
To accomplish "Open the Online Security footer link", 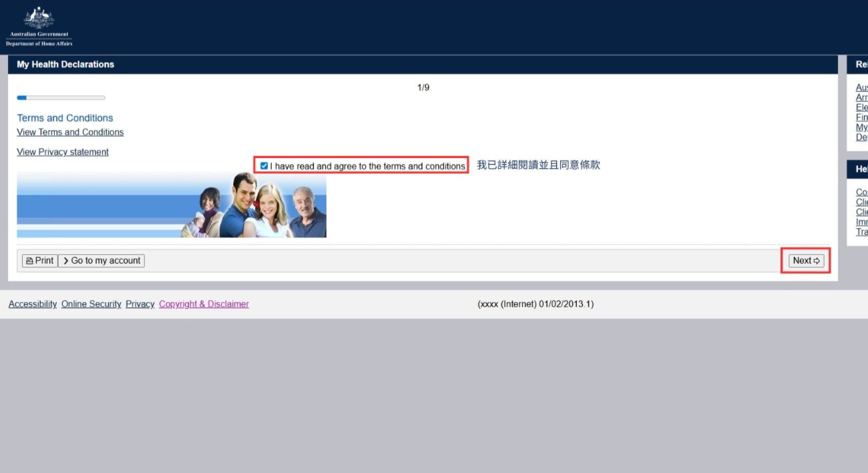I will point(91,304).
